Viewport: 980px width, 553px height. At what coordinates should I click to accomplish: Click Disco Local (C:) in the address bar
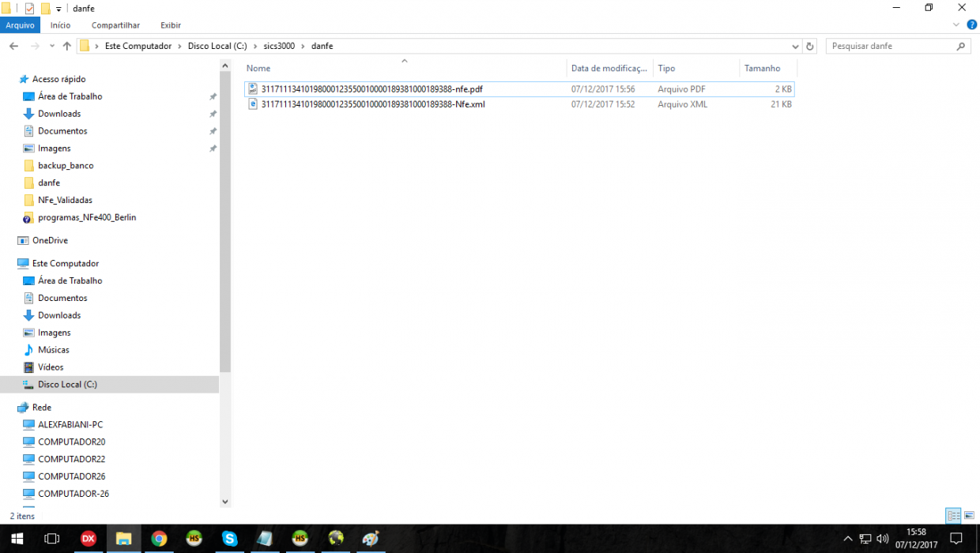tap(217, 46)
